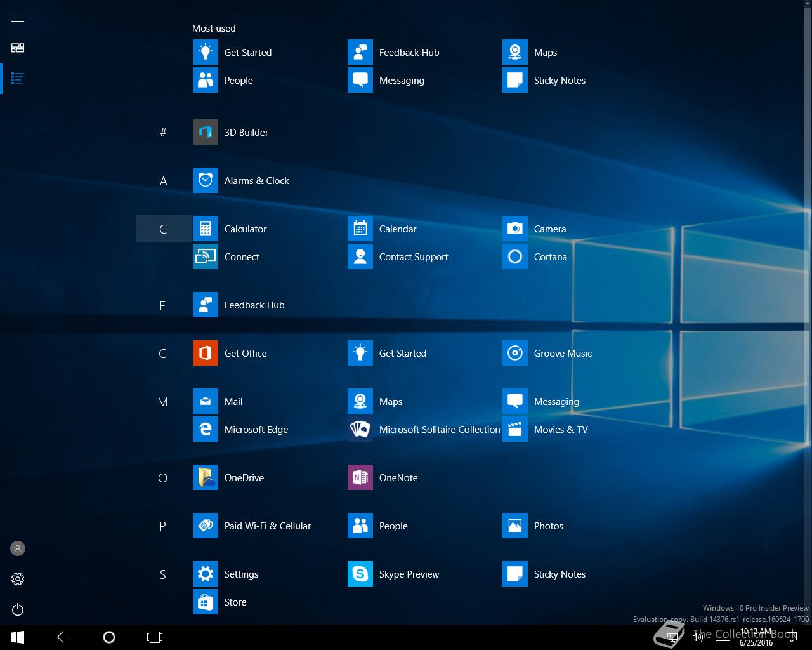The height and width of the screenshot is (650, 812).
Task: Click the O section letter header
Action: tap(163, 478)
